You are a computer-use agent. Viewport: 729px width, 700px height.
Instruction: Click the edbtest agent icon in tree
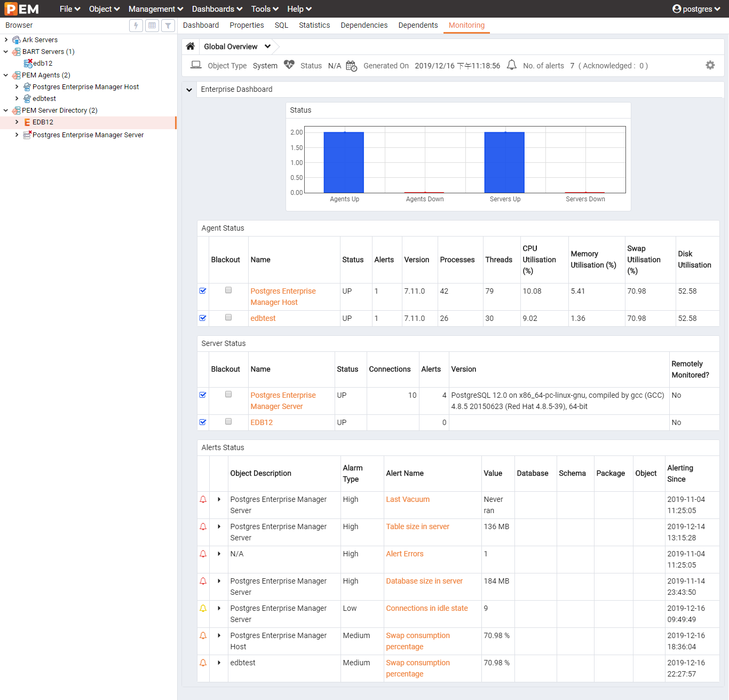tap(27, 99)
